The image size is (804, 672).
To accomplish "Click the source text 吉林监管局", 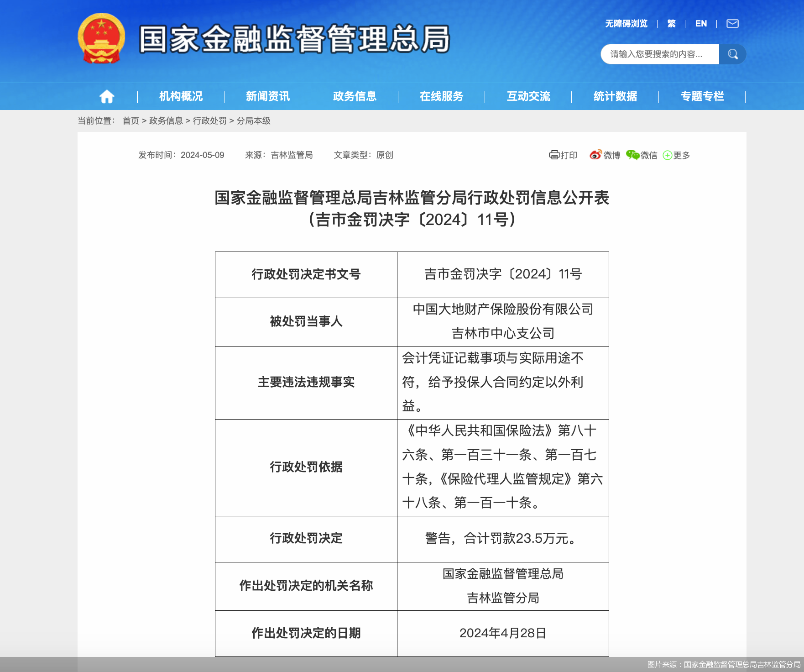I will tap(292, 155).
